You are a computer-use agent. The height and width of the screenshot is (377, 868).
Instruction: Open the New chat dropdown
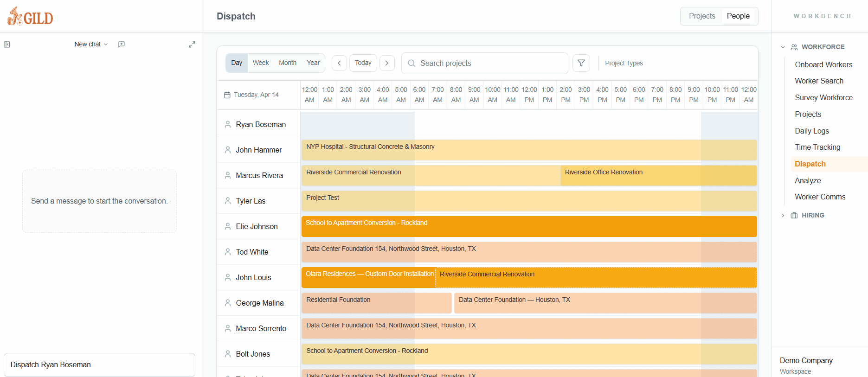tap(91, 45)
